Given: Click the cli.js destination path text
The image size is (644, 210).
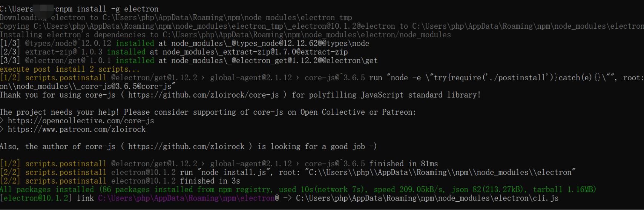Looking at the screenshot, I should [427, 198].
